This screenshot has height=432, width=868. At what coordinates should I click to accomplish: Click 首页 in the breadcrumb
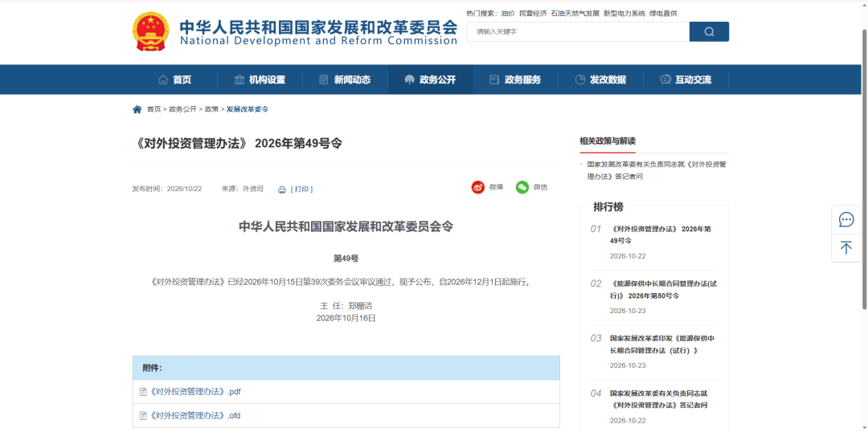point(154,109)
